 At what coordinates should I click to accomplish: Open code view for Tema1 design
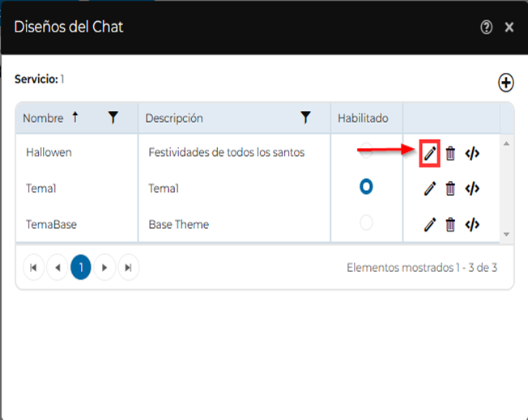(x=473, y=189)
